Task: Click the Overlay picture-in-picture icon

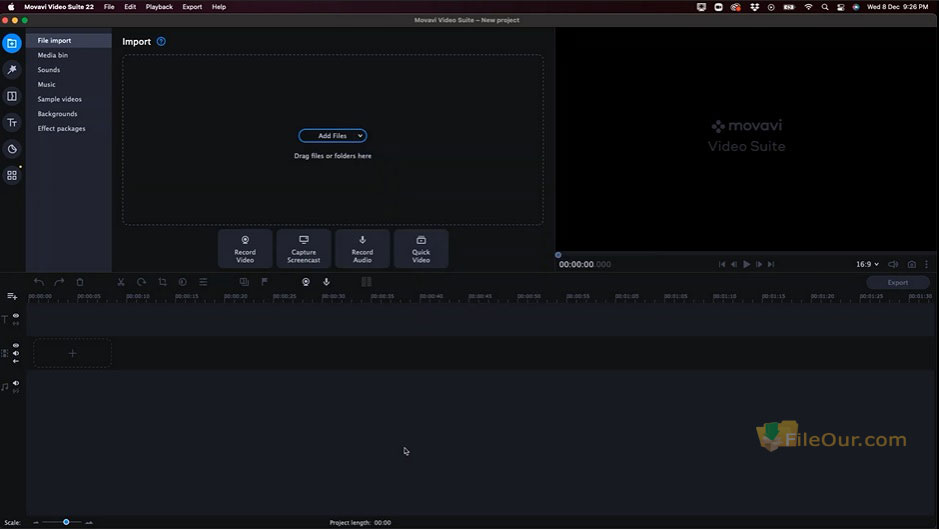Action: [x=244, y=281]
